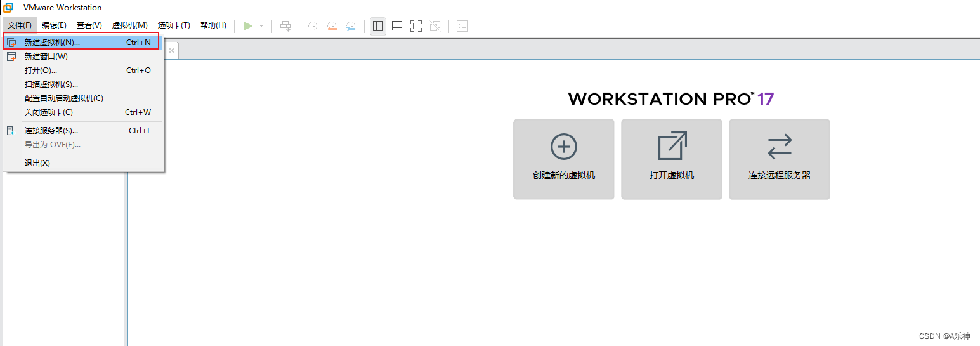This screenshot has height=346, width=980.
Task: Click the Unity mode toolbar icon
Action: (x=435, y=26)
